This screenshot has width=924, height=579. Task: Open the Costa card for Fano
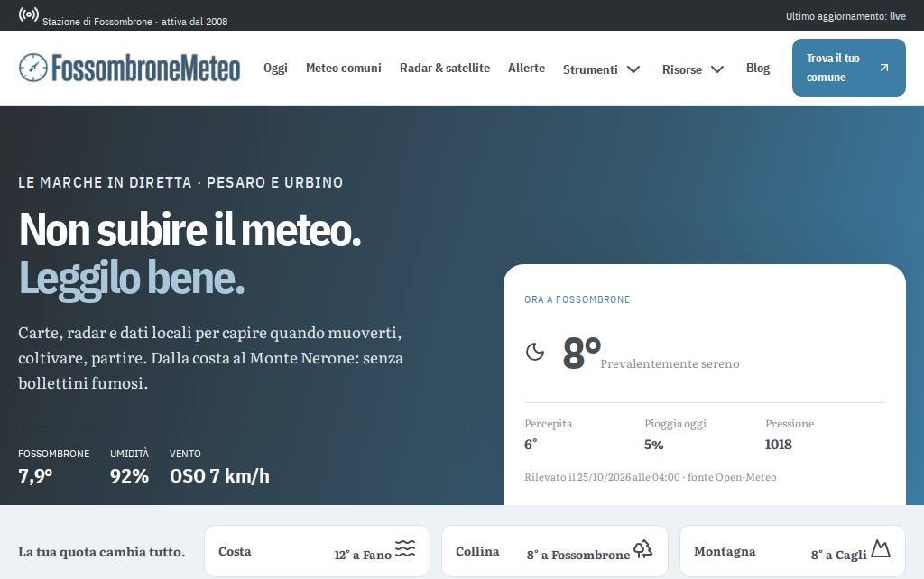point(317,551)
